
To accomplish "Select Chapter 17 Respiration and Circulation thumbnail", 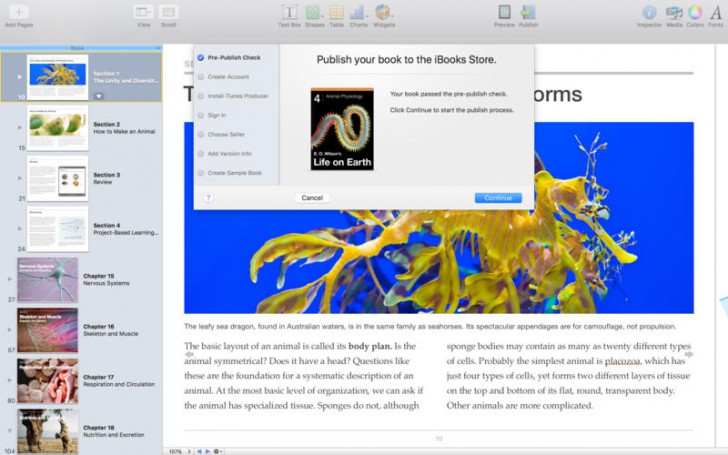I will (47, 381).
